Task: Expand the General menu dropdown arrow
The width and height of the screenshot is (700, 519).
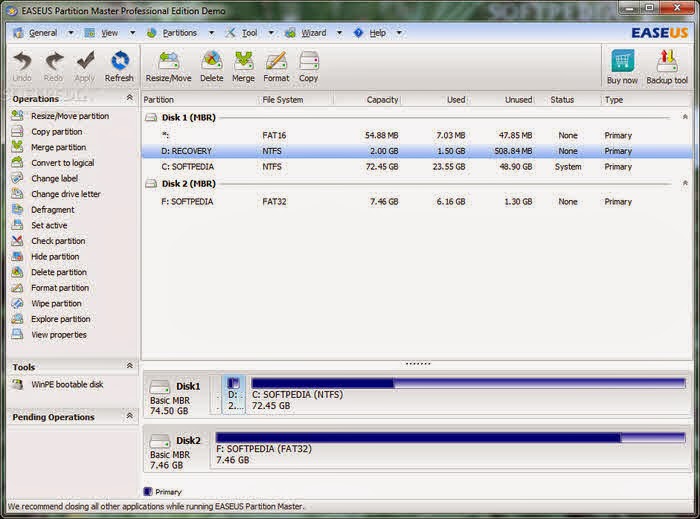Action: 71,33
